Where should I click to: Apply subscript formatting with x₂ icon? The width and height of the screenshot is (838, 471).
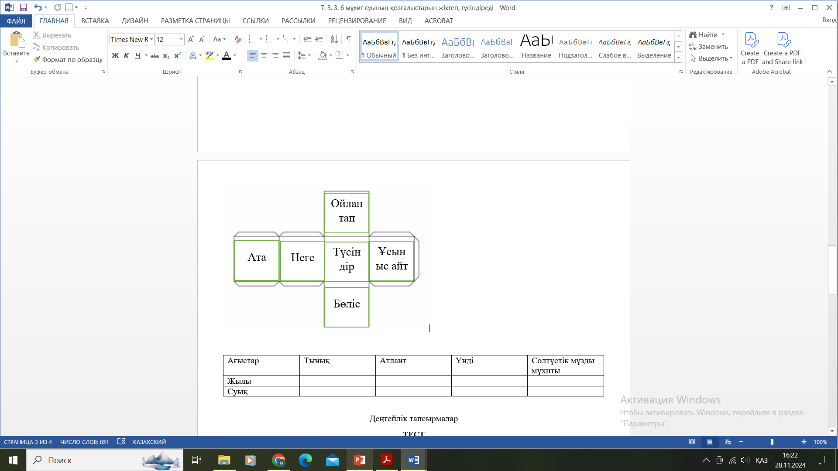166,56
